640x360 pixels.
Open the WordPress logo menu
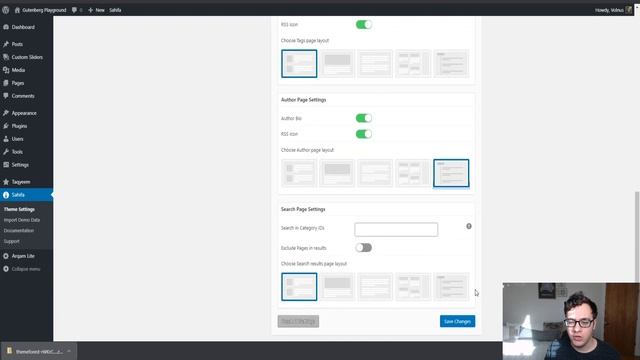tap(6, 10)
